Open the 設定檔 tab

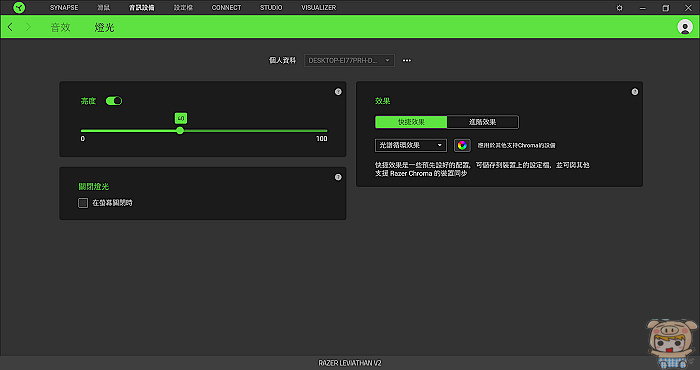(183, 8)
